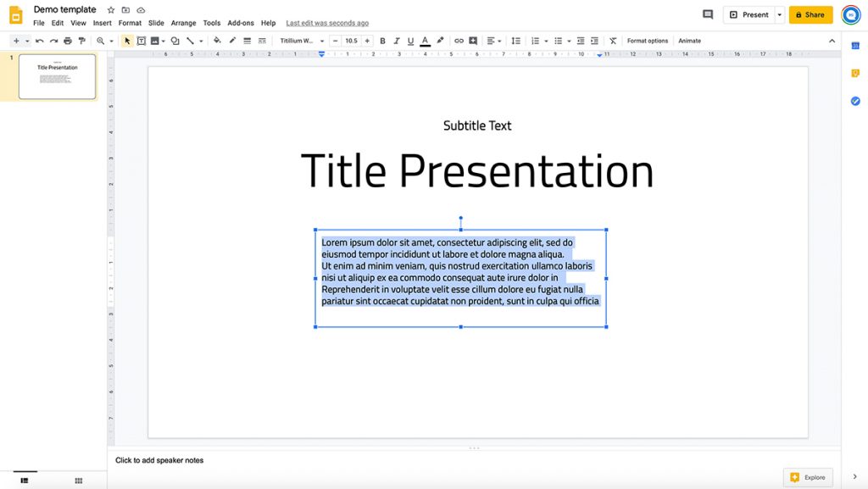Click the Decrease indent icon
Viewport: 868px width, 489px height.
click(581, 41)
